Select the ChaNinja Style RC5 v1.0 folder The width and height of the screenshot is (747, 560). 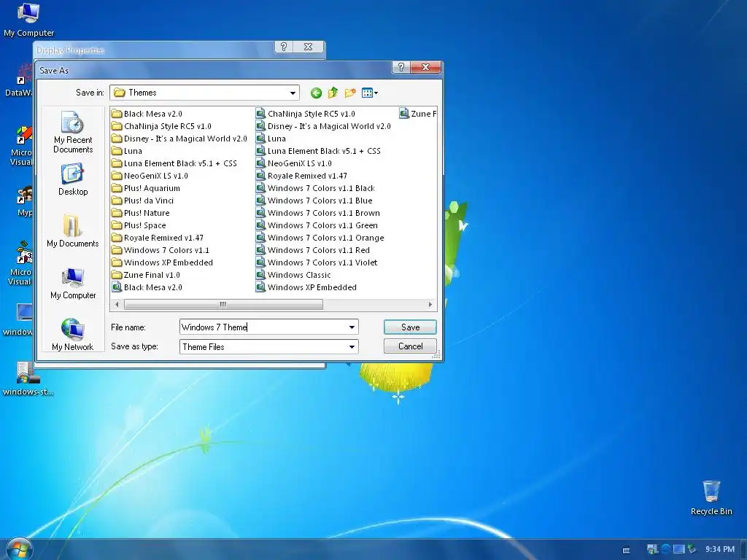click(x=161, y=126)
